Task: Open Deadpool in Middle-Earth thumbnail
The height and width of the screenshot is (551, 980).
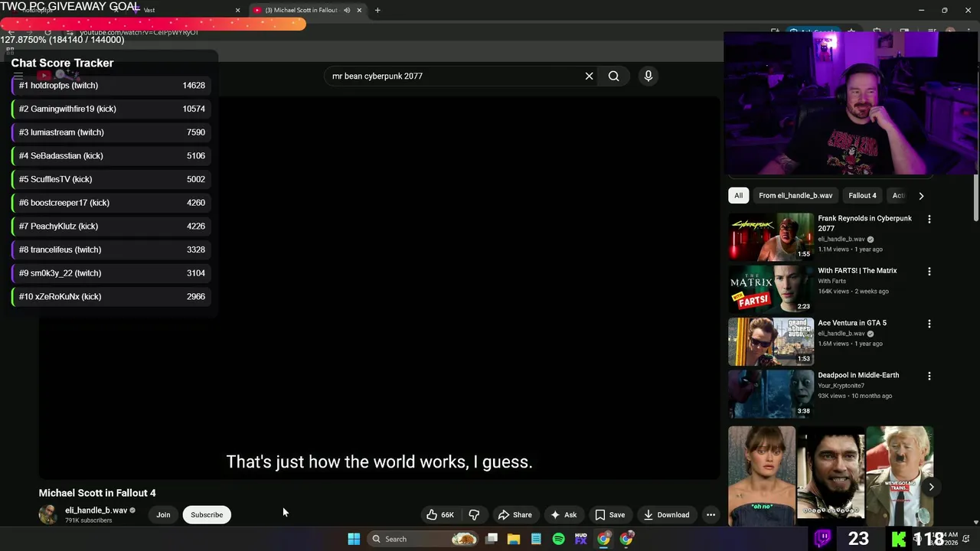Action: coord(770,393)
